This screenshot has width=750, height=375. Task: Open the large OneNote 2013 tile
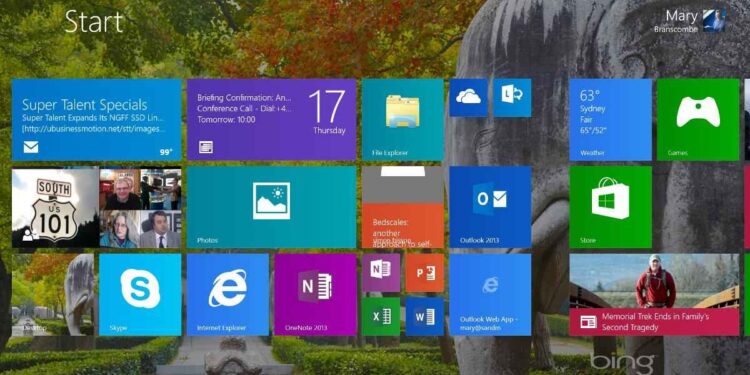[315, 295]
